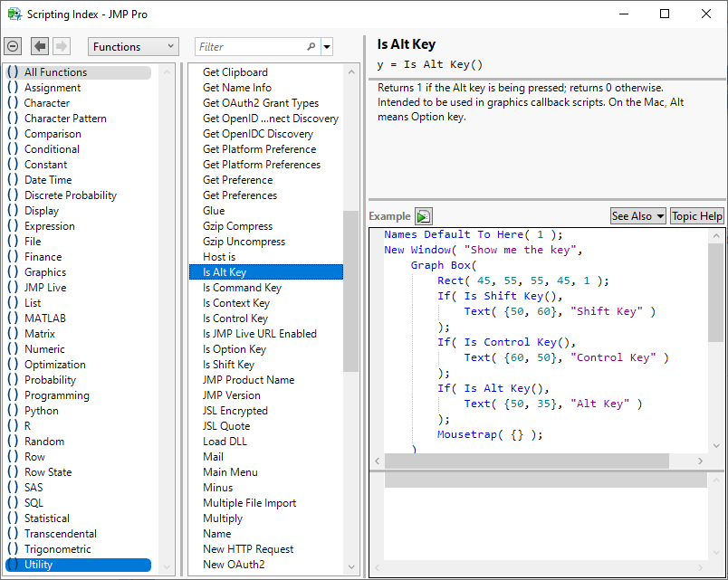
Task: Choose the All Functions category
Action: 55,72
